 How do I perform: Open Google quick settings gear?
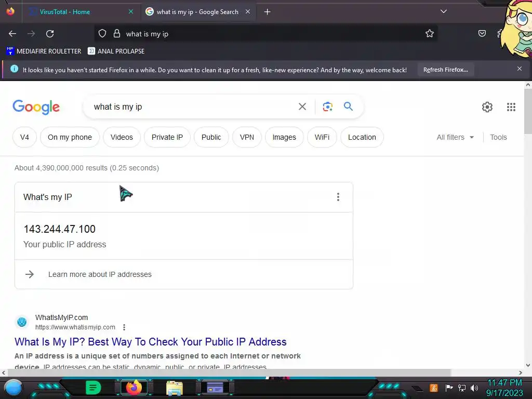[487, 107]
